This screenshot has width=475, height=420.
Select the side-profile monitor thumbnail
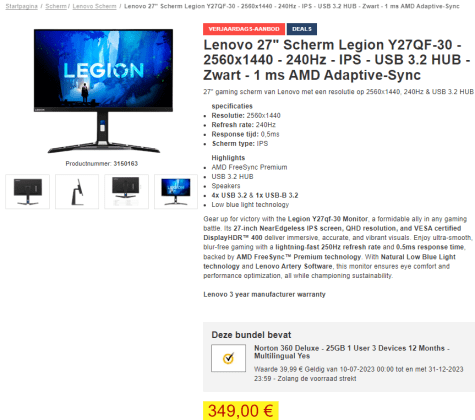[77, 192]
